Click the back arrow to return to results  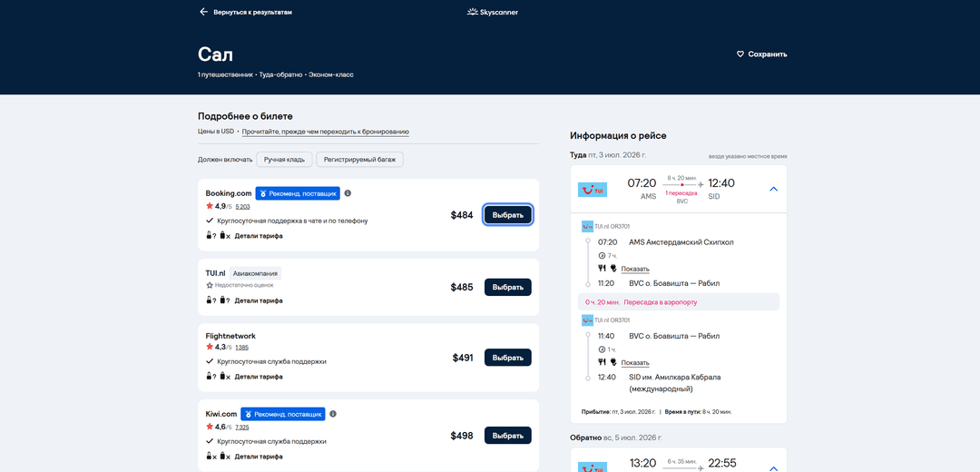click(203, 12)
